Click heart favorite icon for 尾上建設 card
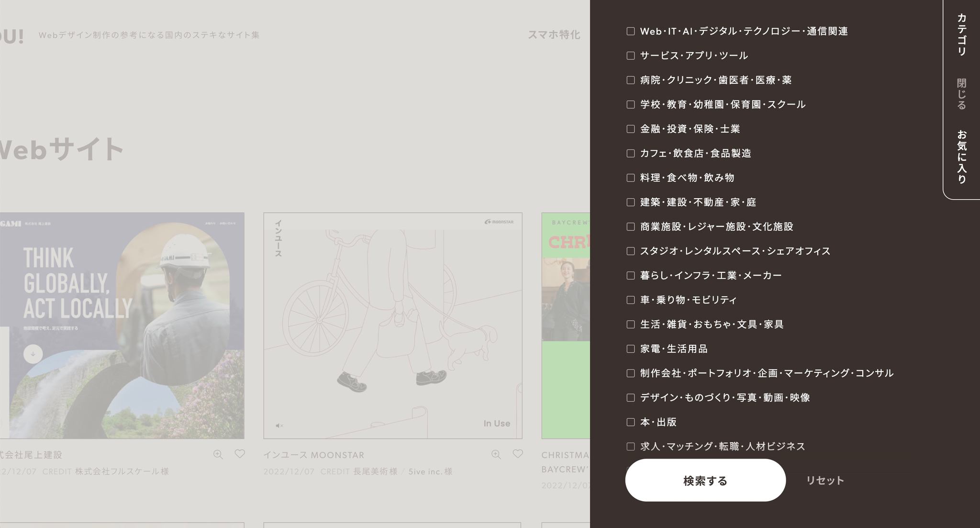 [x=240, y=454]
